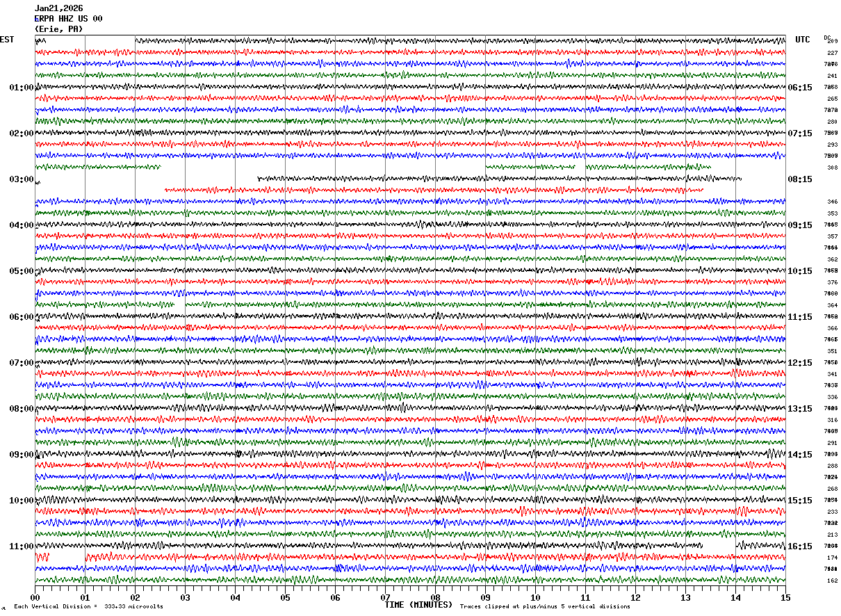Click the DC offset value 308
841x616 pixels.
click(832, 168)
